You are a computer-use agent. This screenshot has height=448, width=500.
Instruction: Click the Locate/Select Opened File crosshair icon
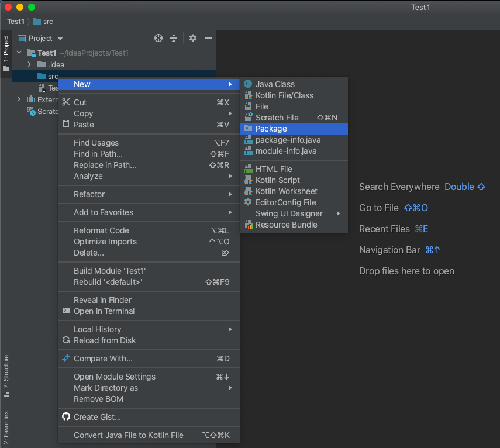pyautogui.click(x=158, y=38)
